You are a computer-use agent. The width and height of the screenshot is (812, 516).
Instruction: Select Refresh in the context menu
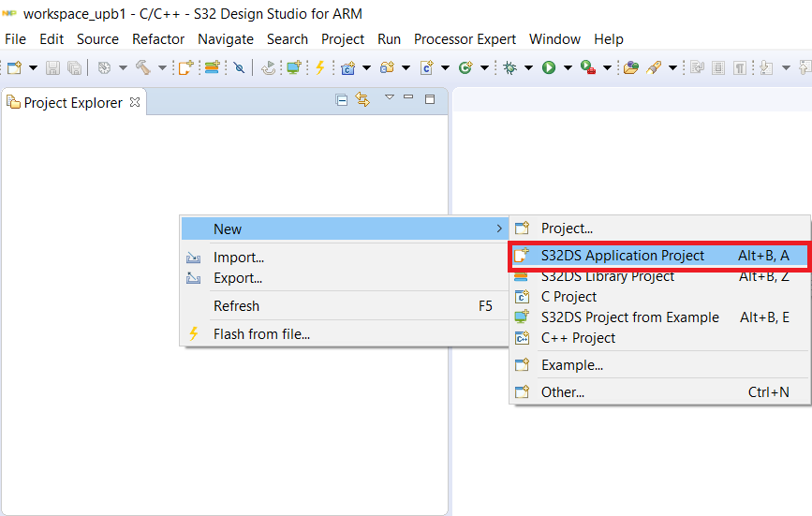[345, 306]
